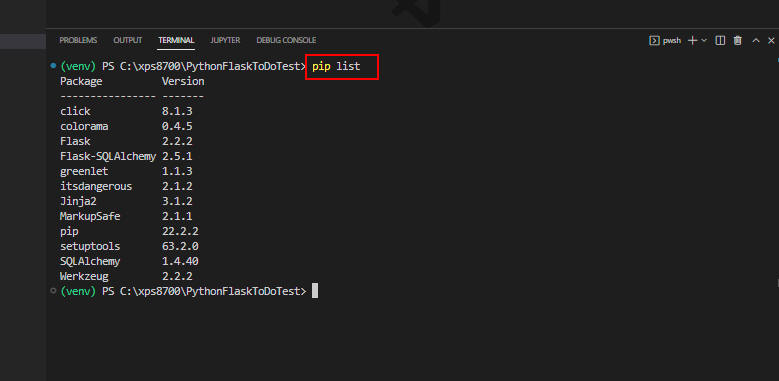Click the blue command decoration dot
The height and width of the screenshot is (381, 779).
pos(53,66)
